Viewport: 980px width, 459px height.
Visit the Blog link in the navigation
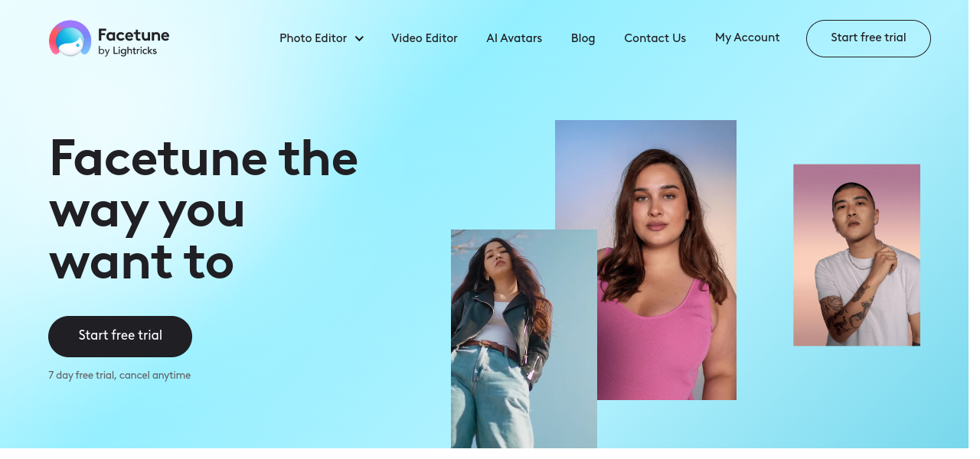point(583,37)
